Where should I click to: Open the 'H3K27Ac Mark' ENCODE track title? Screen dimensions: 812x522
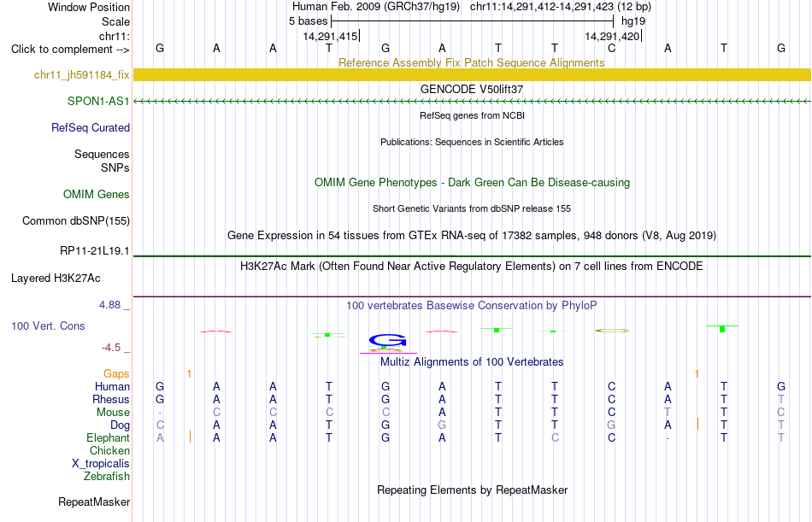pos(472,267)
